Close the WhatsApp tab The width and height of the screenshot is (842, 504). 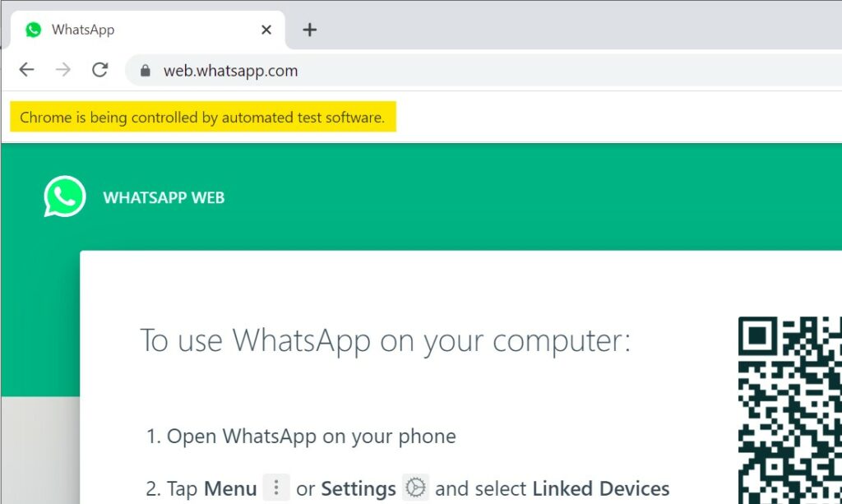(266, 30)
